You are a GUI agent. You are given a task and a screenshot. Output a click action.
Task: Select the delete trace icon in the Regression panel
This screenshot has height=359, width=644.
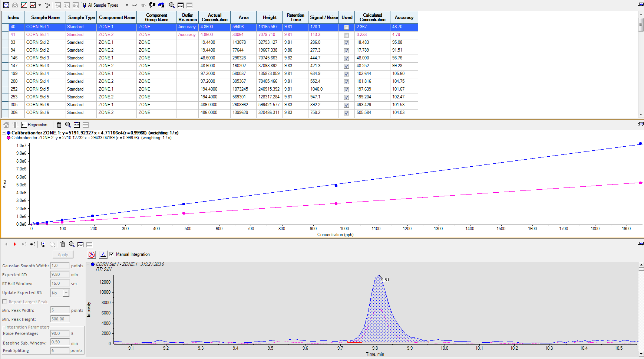59,125
